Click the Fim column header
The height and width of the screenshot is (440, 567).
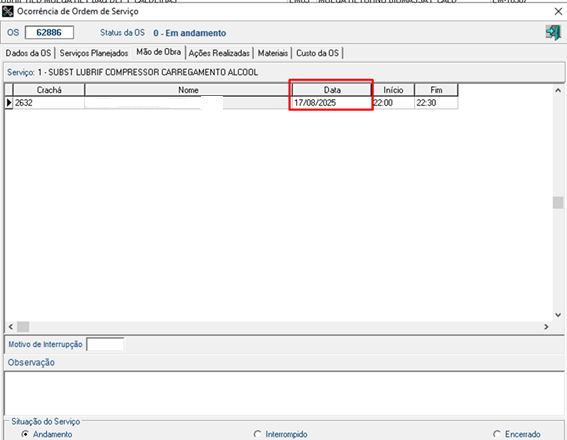pos(436,90)
